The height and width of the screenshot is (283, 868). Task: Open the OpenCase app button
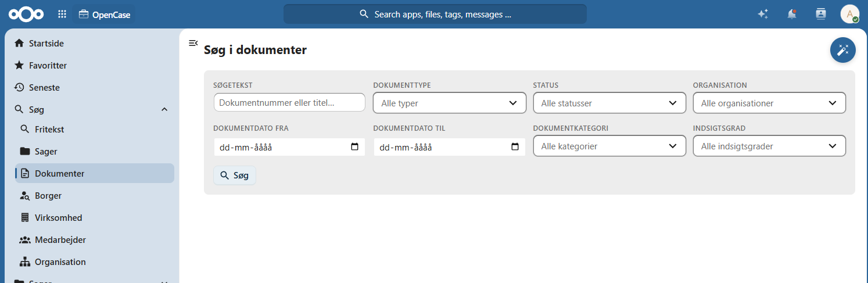point(105,15)
